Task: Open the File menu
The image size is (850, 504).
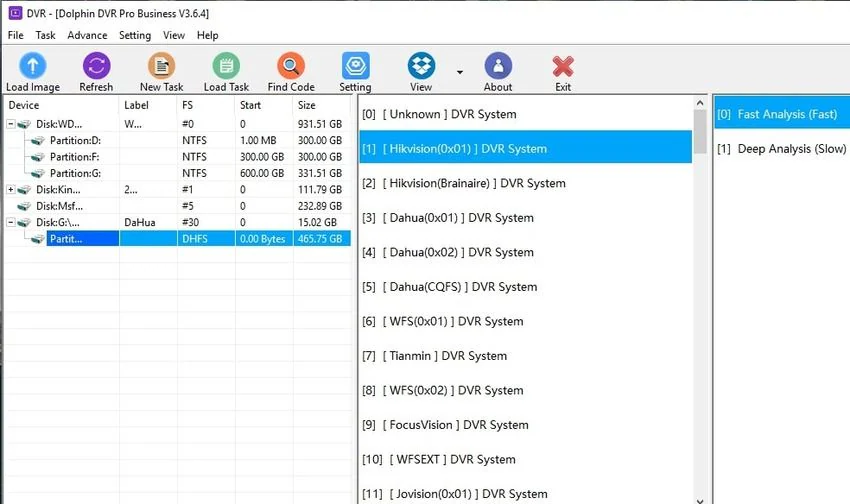Action: pos(15,35)
